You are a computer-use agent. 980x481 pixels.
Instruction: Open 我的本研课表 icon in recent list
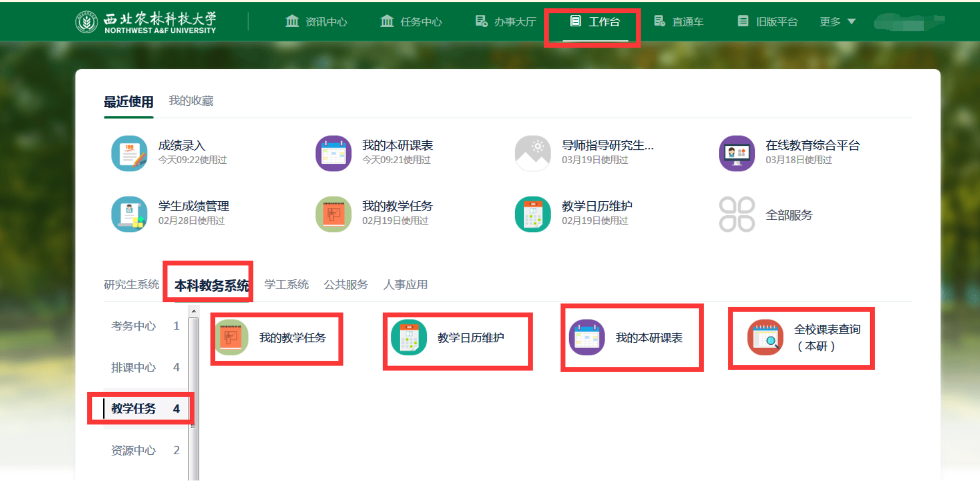pos(333,153)
